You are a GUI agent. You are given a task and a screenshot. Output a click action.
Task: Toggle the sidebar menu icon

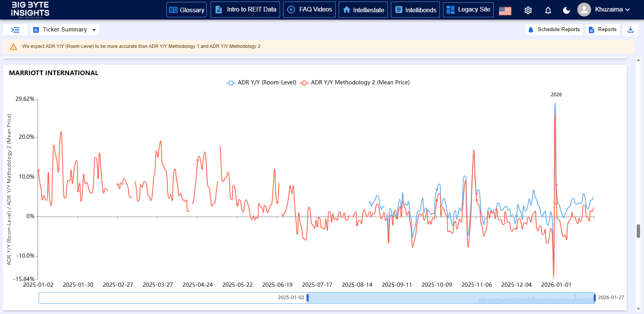click(x=15, y=30)
